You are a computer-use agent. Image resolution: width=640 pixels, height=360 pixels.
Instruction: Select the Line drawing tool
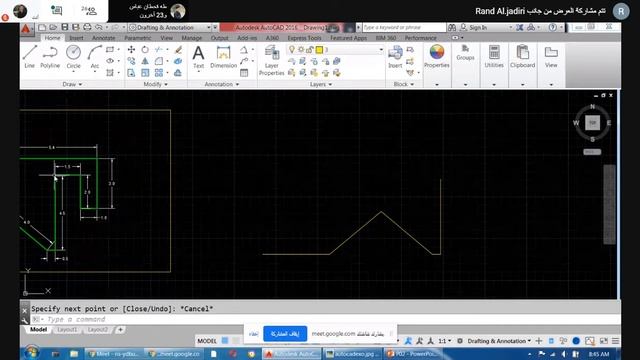coord(30,56)
